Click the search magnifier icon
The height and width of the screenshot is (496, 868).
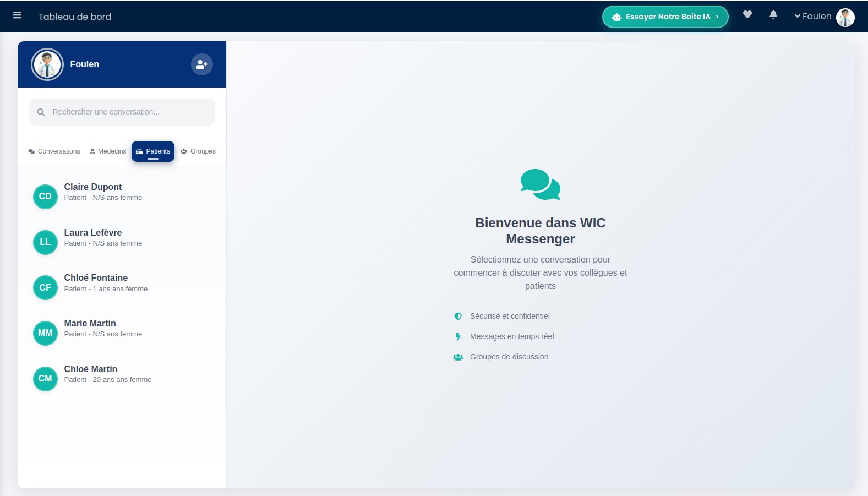[x=41, y=112]
